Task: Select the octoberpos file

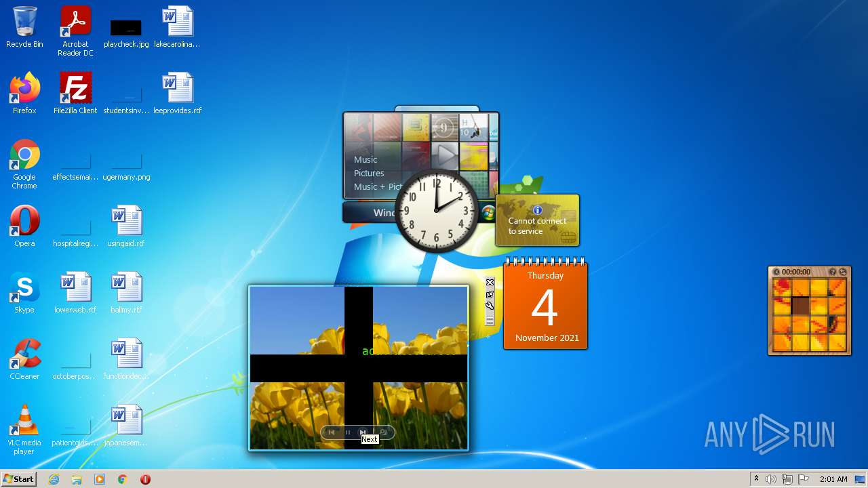Action: point(75,367)
